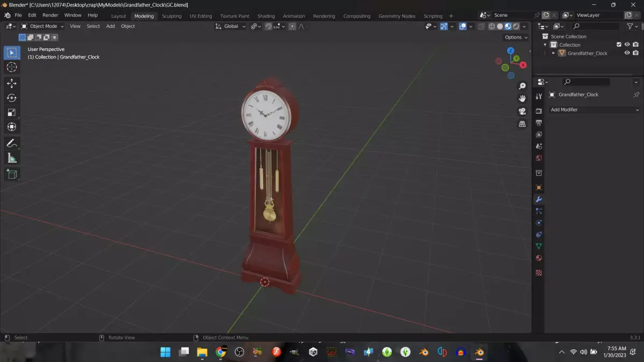Add a new workspace with plus button
Screen dimensions: 644x362
451,16
